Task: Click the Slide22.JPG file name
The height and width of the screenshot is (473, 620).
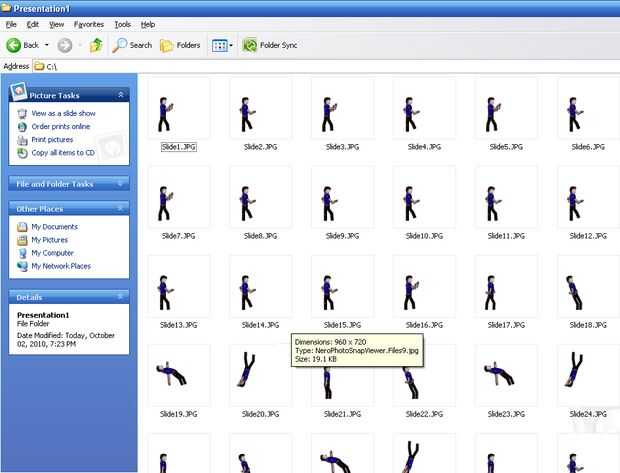Action: click(x=424, y=414)
